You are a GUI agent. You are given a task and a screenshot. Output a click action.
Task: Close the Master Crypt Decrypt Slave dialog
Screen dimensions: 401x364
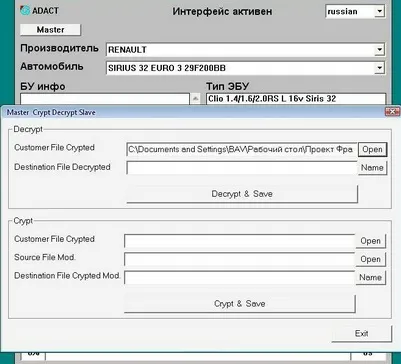[392, 111]
